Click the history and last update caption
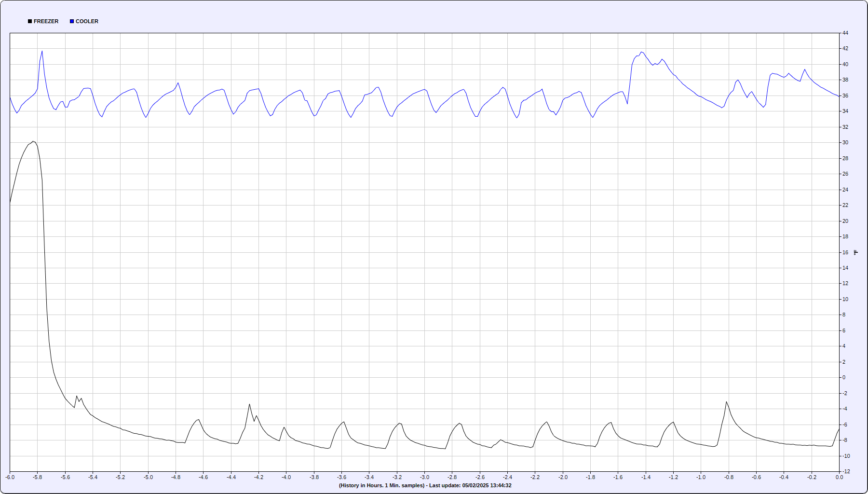Screen dimensions: 868x494 pos(425,485)
